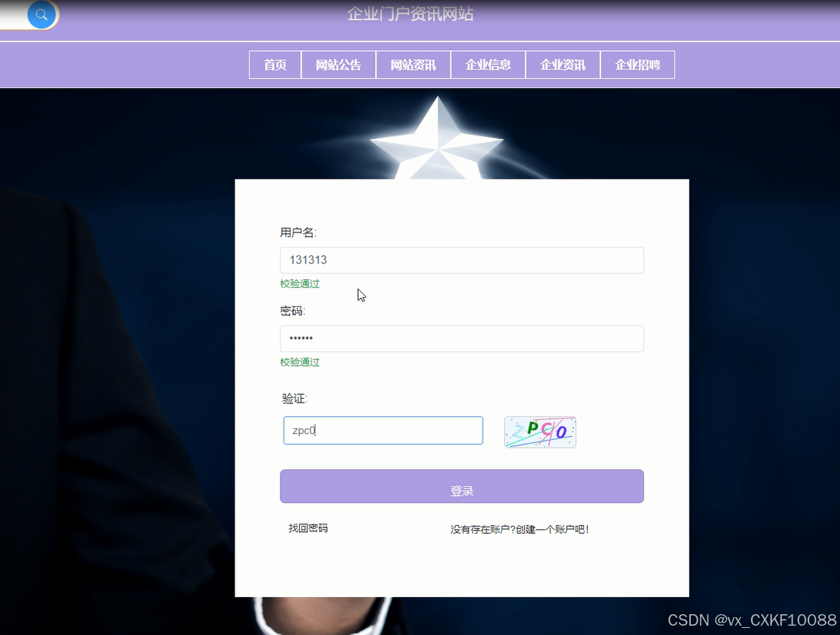Click 没有存在账户?创建一个账户吧! link
The width and height of the screenshot is (840, 635).
coord(519,530)
